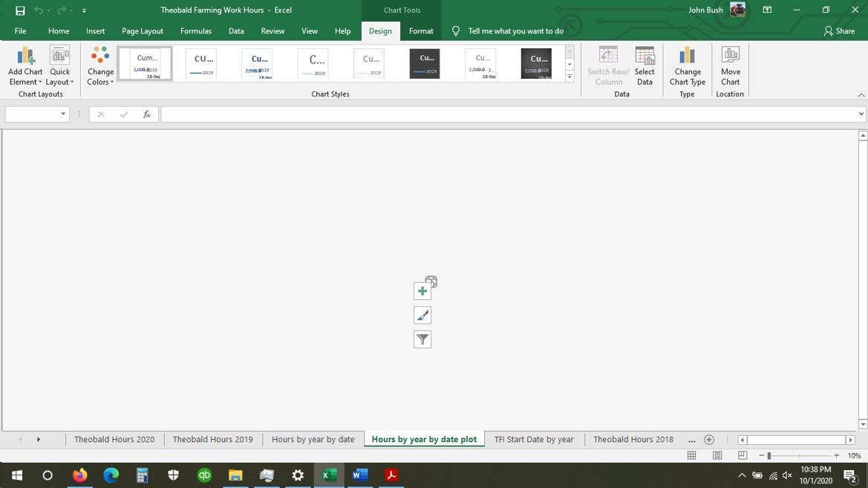Screen dimensions: 868x488
Task: Open the Customize Quick Access Toolbar dropdown
Action: 84,10
